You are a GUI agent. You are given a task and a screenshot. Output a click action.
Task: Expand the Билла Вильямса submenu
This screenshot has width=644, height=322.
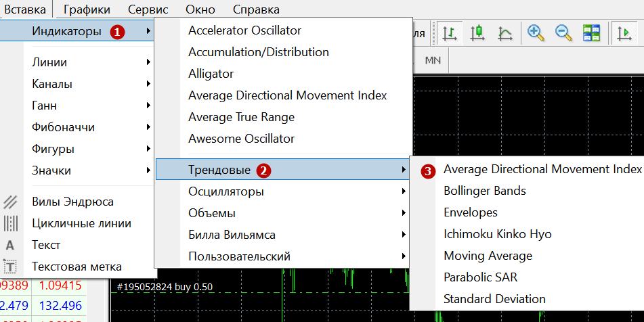pos(282,235)
